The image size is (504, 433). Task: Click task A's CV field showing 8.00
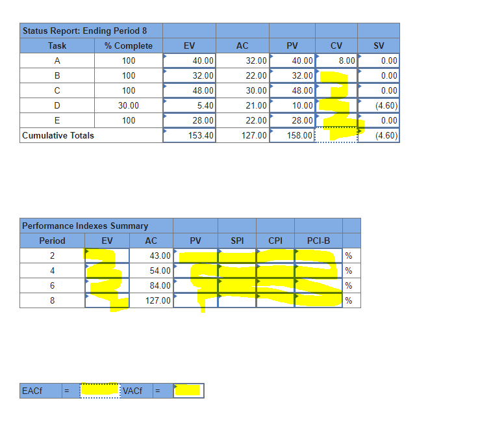tap(336, 60)
